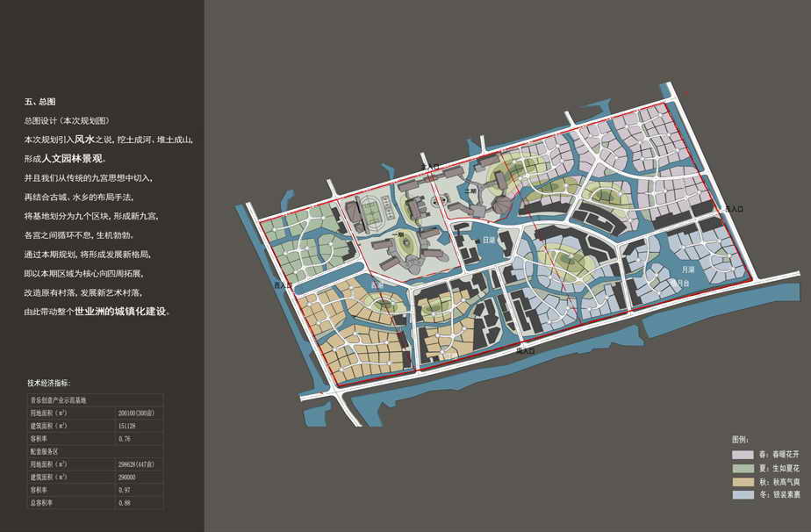
Task: Click the green summer legend swatch
Action: coord(743,468)
